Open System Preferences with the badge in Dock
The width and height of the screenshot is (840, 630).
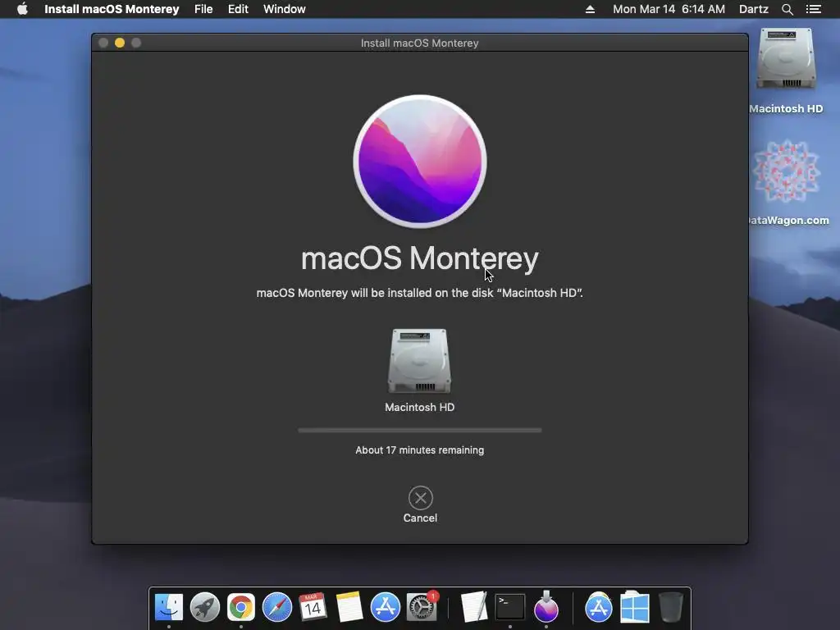422,607
